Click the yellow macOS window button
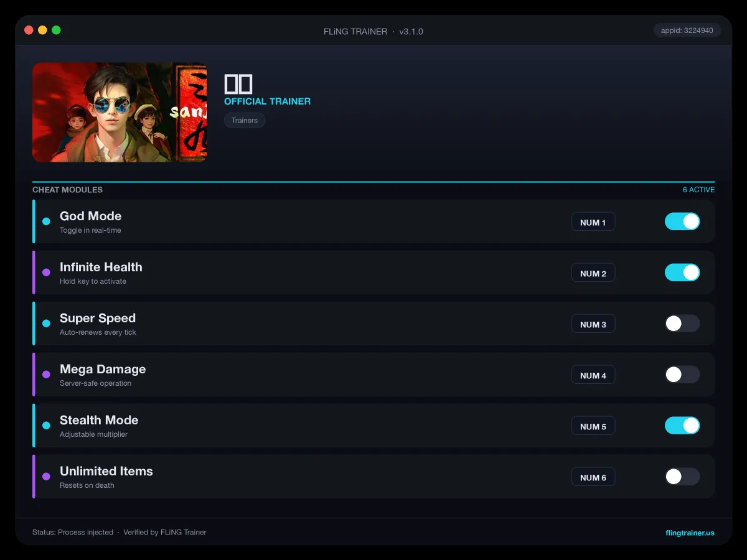Screen dimensions: 747x560 coord(42,30)
